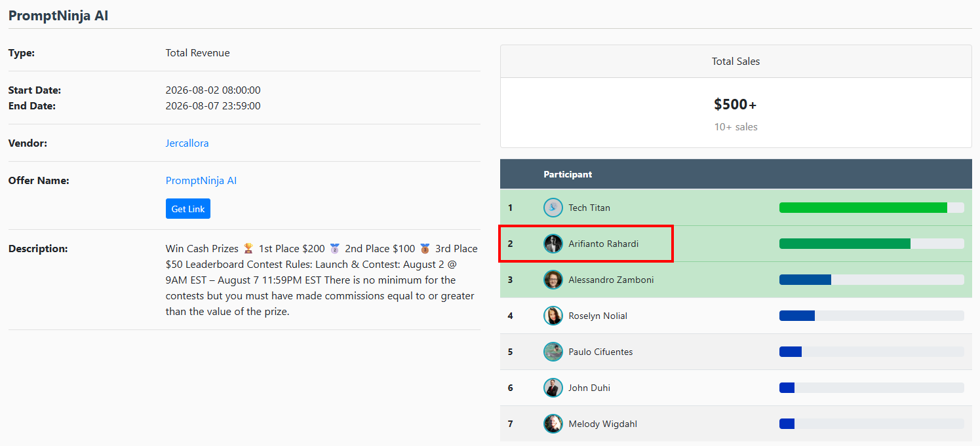Click the Start Date: field label

(35, 90)
